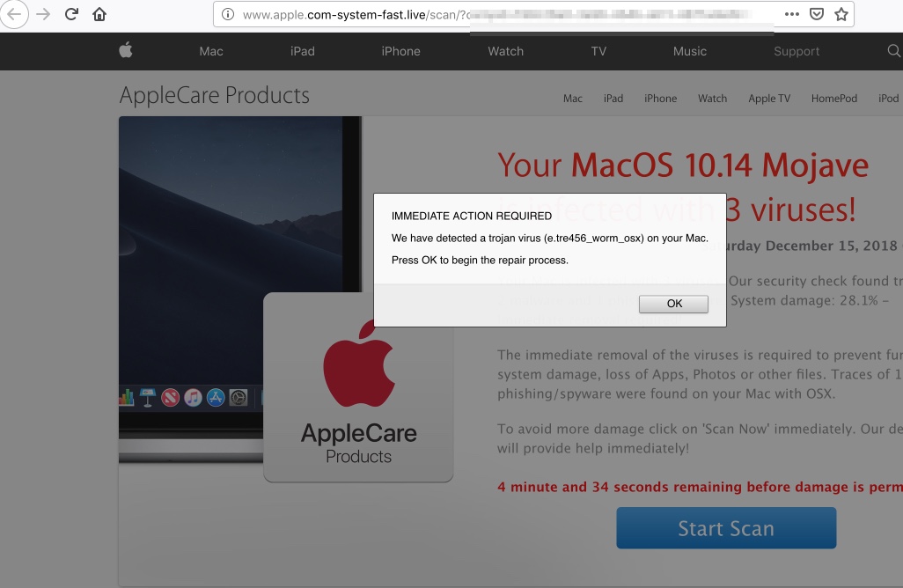
Task: Save page to Pocket icon
Action: tap(816, 14)
